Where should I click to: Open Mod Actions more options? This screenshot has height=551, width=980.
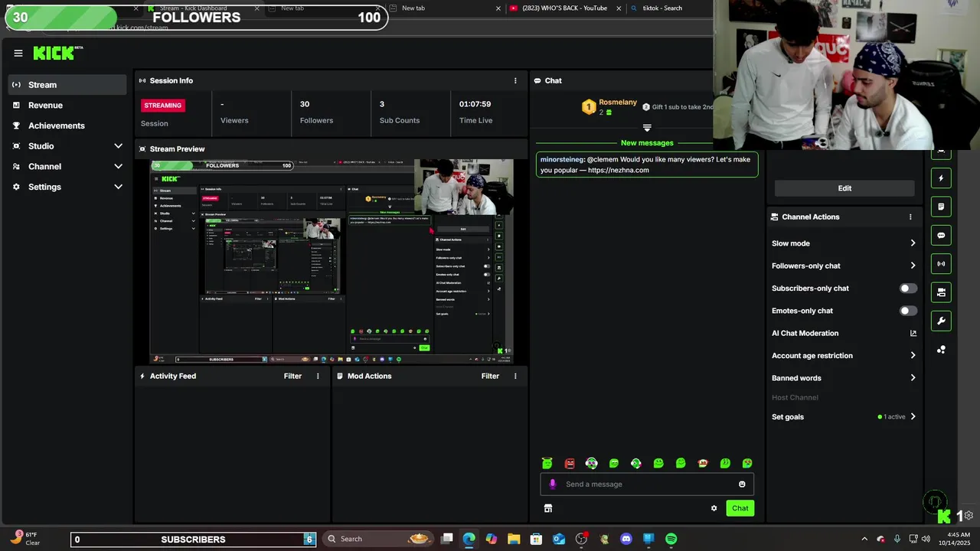(x=515, y=376)
